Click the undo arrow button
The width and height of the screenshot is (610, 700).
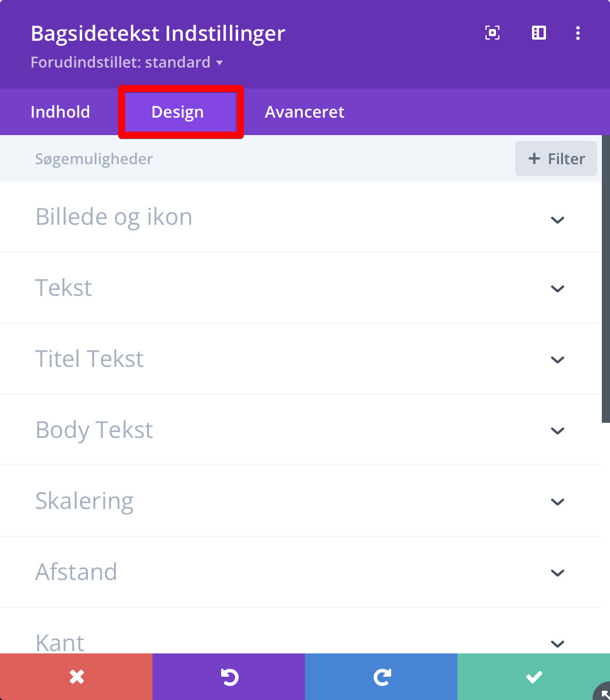coord(229,677)
